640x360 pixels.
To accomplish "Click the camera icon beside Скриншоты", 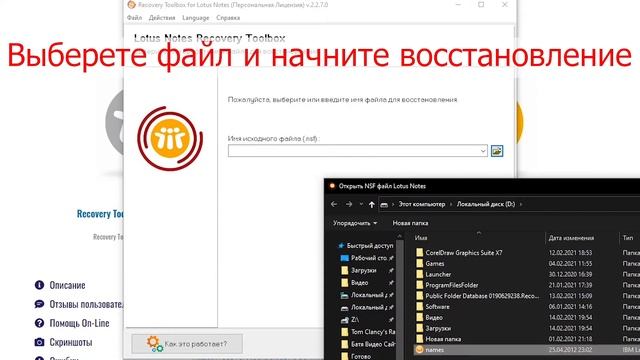I will (39, 342).
